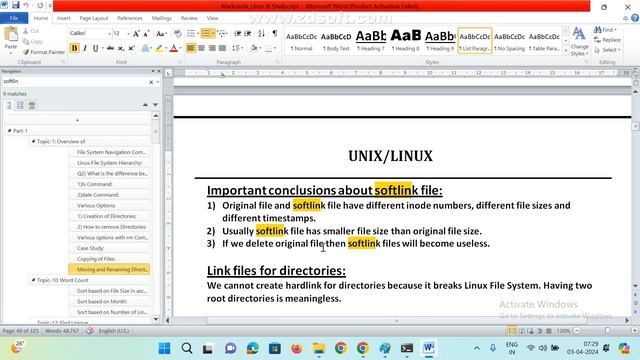Screen dimensions: 640x360
Task: Click the Undo icon in quick access toolbar
Action: point(27,5)
